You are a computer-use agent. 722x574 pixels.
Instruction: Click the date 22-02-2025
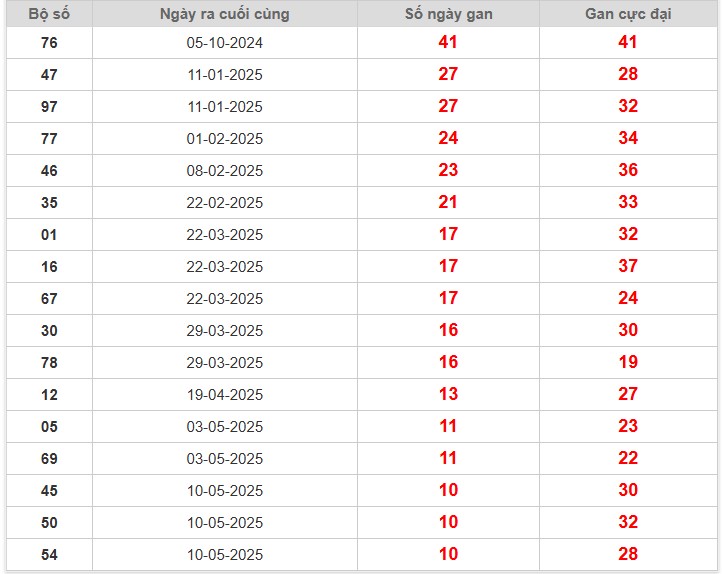[224, 202]
